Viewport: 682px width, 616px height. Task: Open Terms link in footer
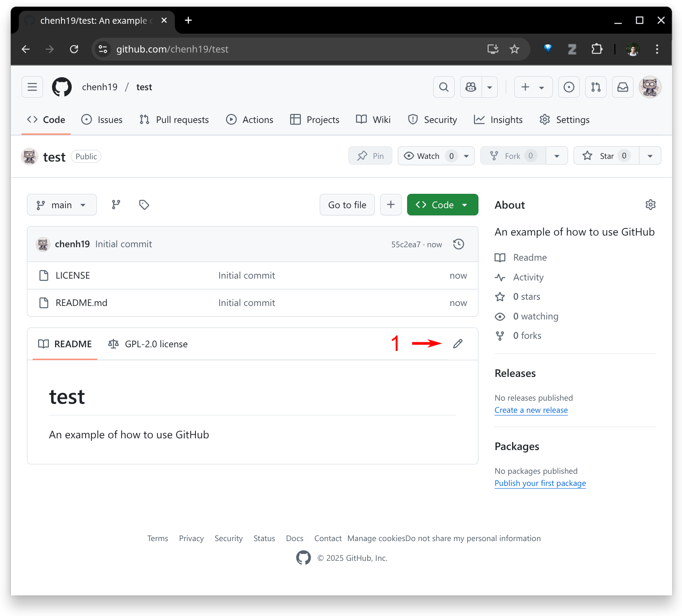point(157,538)
